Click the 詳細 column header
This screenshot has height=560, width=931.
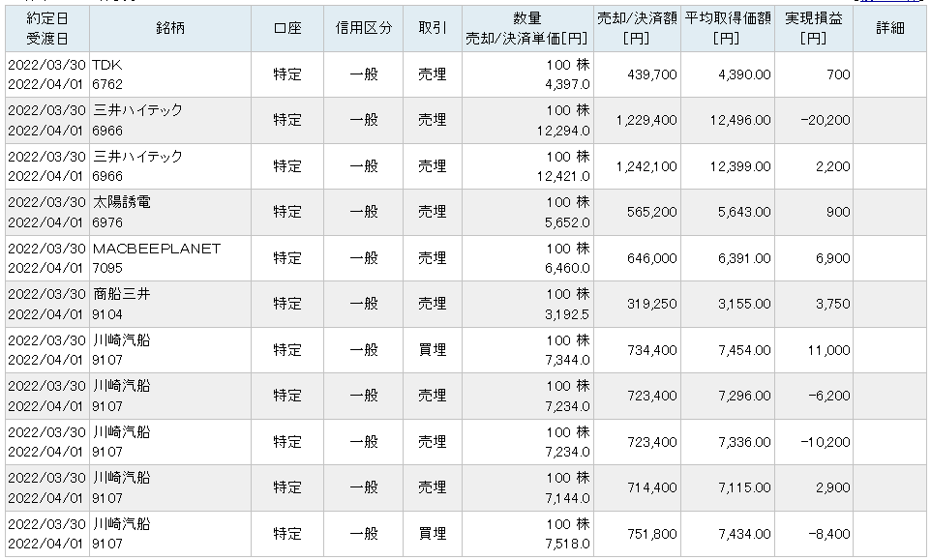890,29
